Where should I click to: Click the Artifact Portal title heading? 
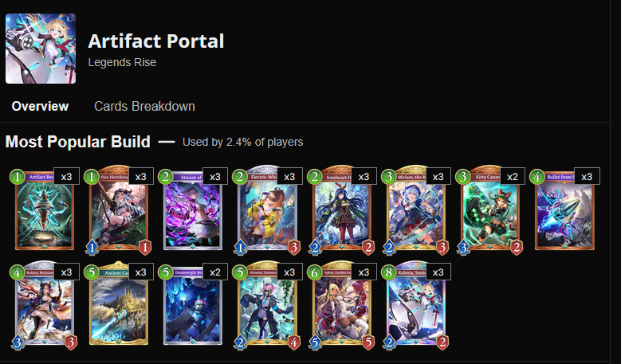(x=156, y=41)
